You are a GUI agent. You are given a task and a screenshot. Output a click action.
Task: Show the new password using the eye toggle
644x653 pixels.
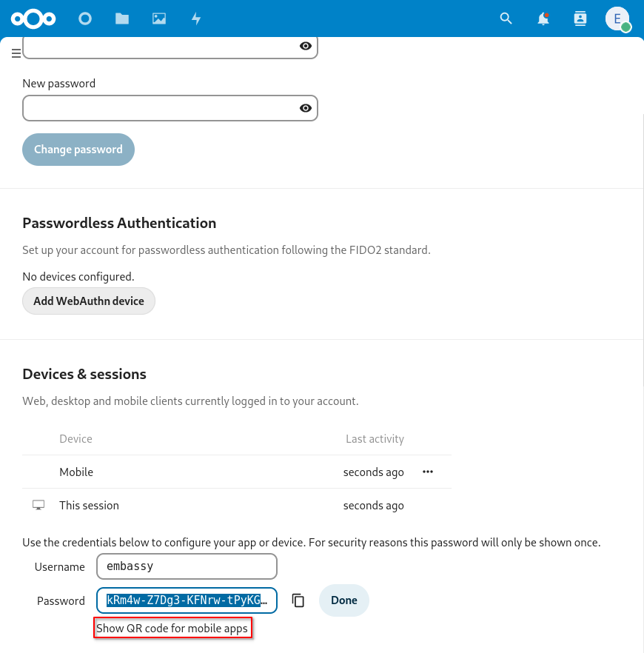click(x=305, y=108)
